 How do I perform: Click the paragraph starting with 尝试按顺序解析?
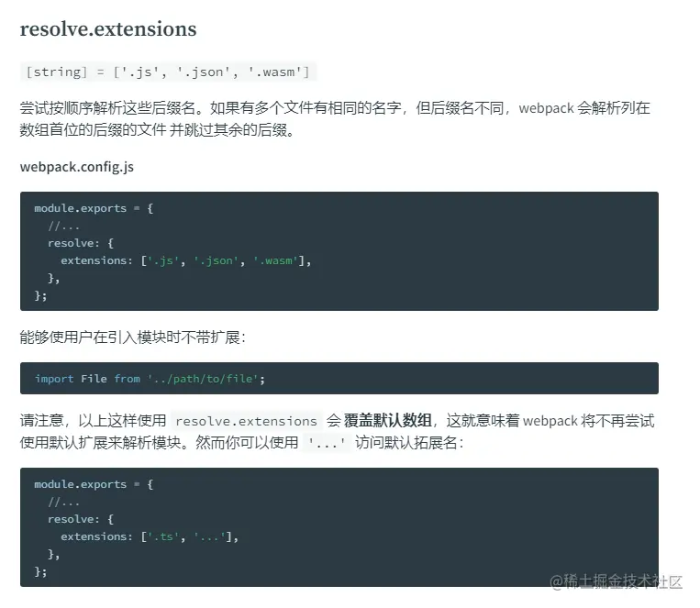coord(335,118)
